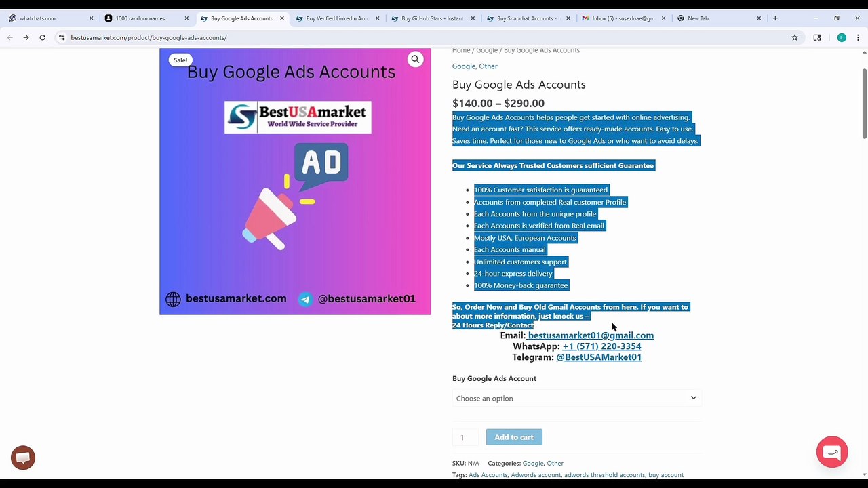This screenshot has height=488, width=868.
Task: Click the bestusamarket01@gmail.com email link
Action: click(590, 335)
